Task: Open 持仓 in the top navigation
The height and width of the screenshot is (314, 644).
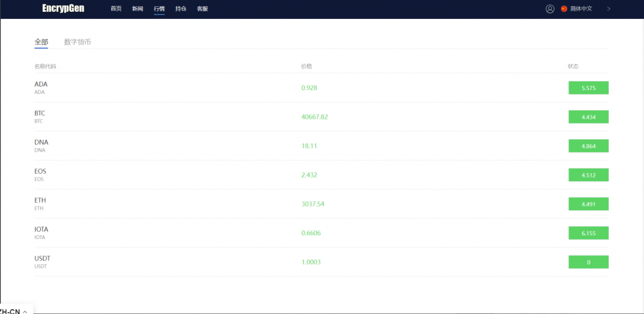Action: [x=180, y=9]
